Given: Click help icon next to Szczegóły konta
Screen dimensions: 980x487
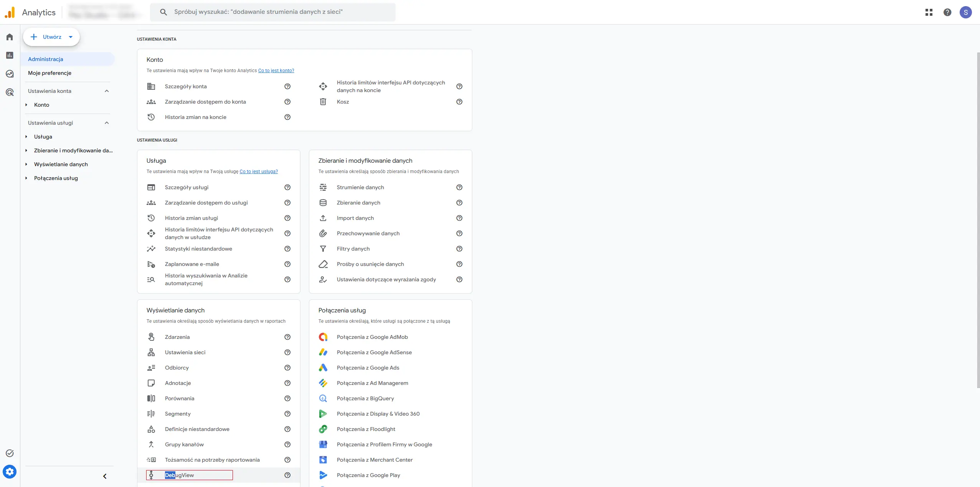Looking at the screenshot, I should [x=287, y=86].
